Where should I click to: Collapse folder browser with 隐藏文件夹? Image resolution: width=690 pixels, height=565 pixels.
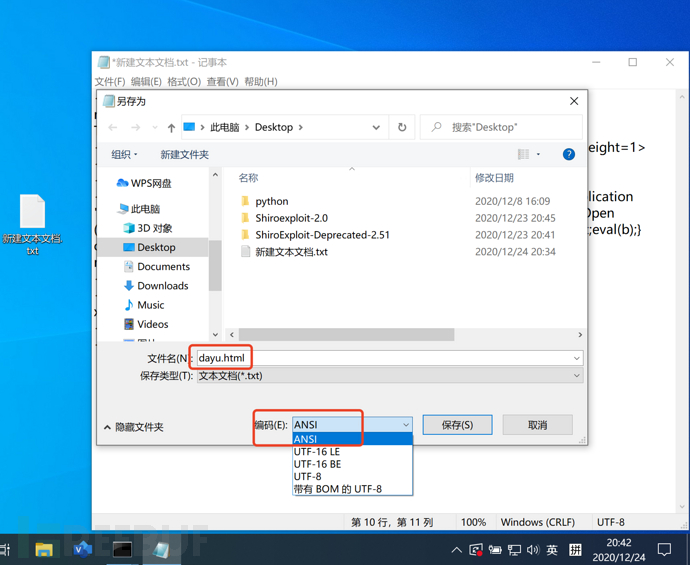134,427
